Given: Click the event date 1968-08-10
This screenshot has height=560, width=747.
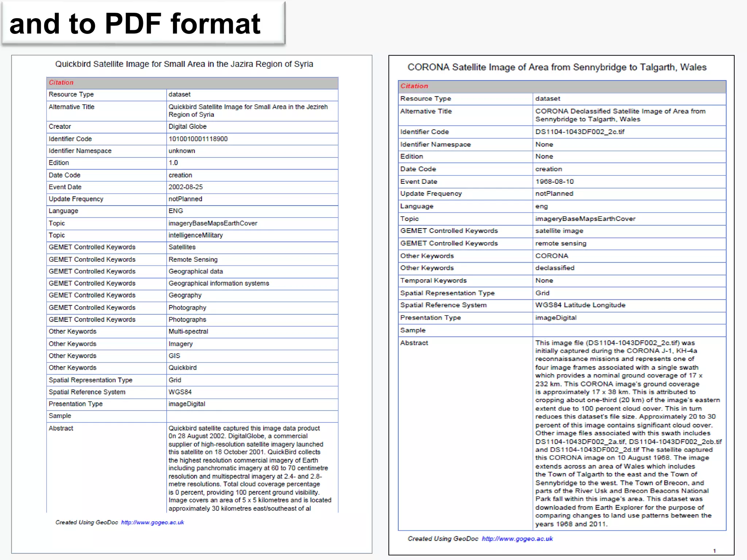Looking at the screenshot, I should click(x=554, y=182).
